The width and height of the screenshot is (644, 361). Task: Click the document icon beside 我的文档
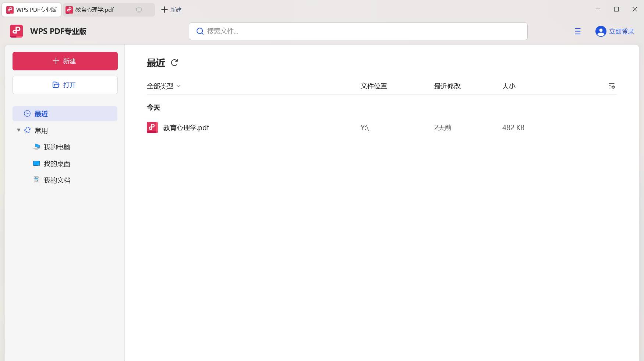point(36,180)
